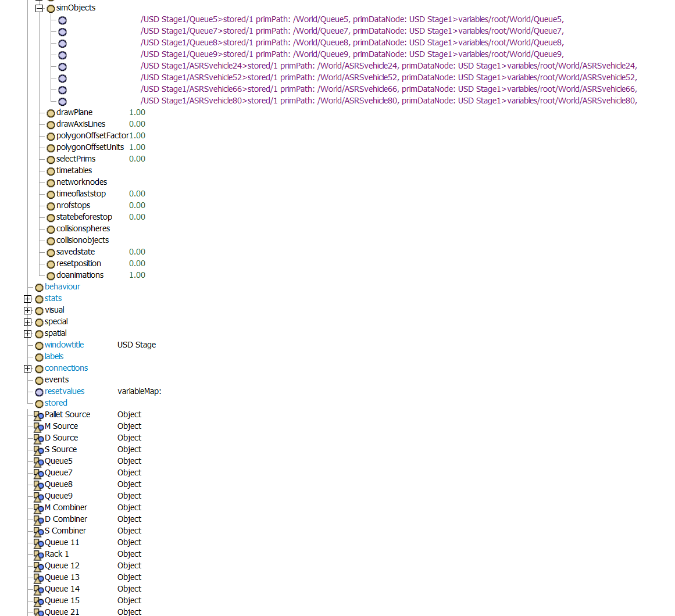This screenshot has width=675, height=616.
Task: Select the labels node
Action: coord(54,356)
